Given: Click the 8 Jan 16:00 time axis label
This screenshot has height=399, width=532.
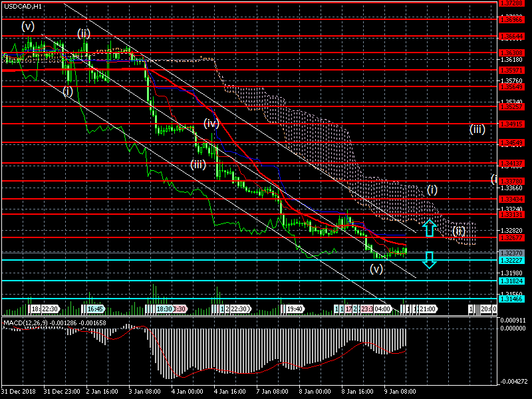Looking at the screenshot, I should click(x=358, y=391).
